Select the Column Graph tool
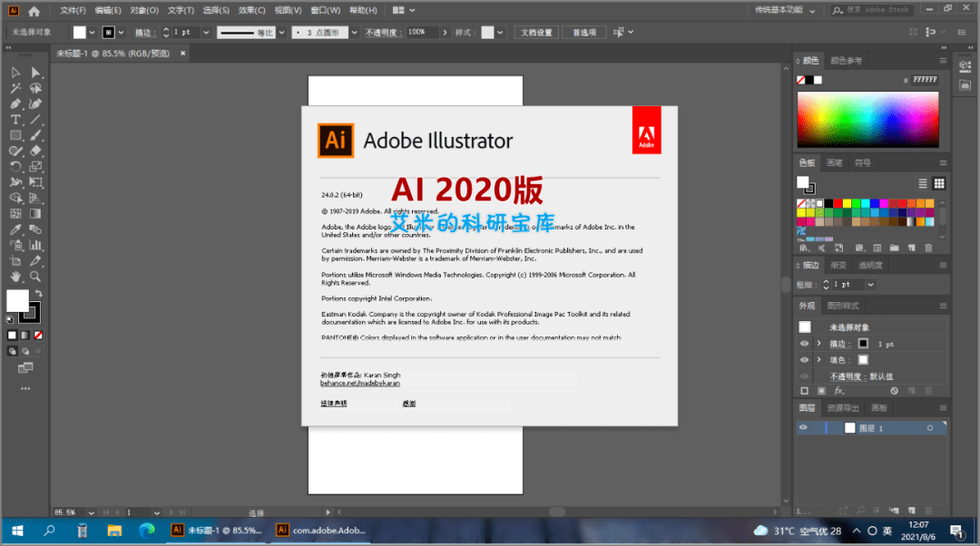 [35, 245]
